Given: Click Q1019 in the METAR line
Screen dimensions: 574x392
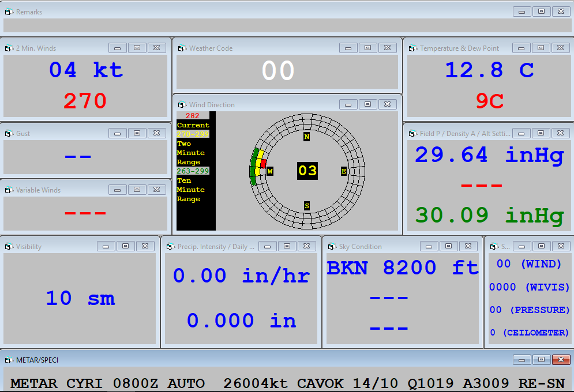Looking at the screenshot, I should pyautogui.click(x=430, y=383).
